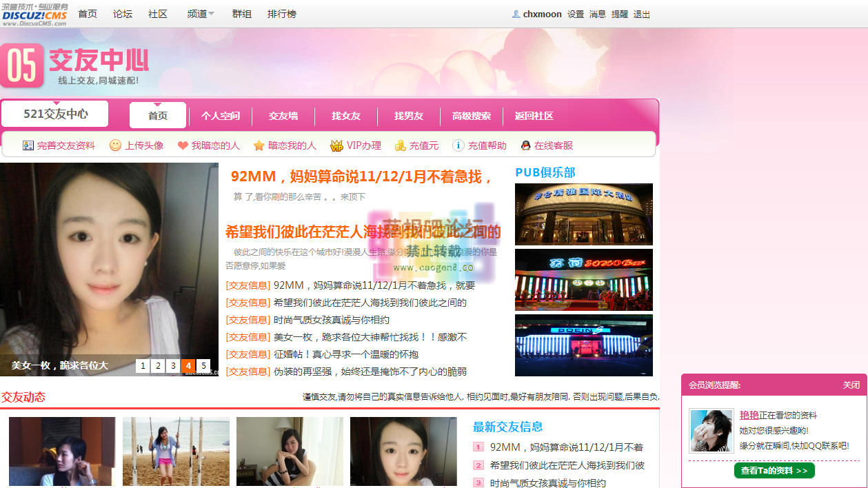The height and width of the screenshot is (488, 868).
Task: Click the green 查看Ta的资料 button
Action: click(774, 470)
